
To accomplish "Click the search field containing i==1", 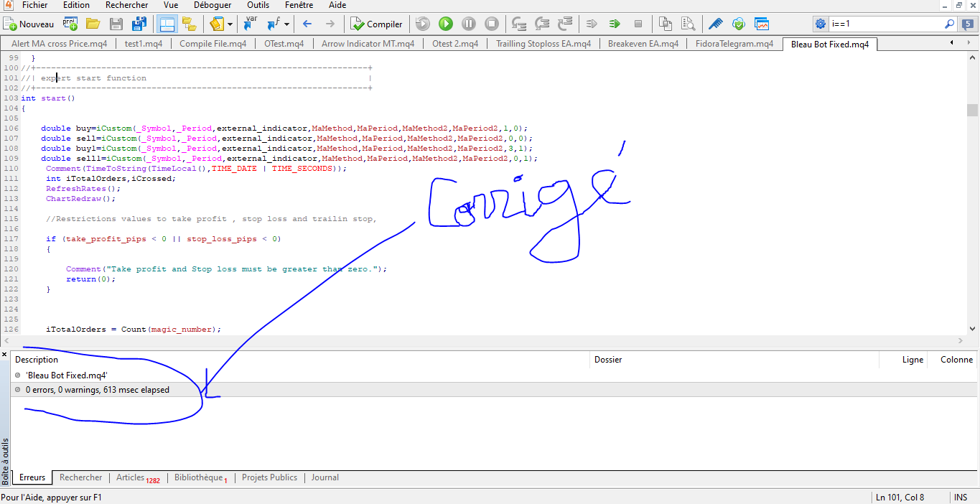I will pyautogui.click(x=886, y=24).
